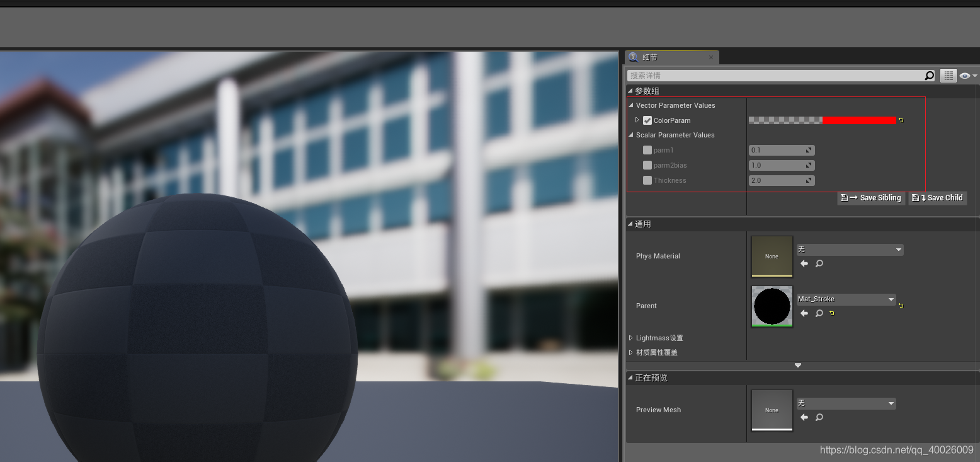
Task: Click the Thickness value spinner arrow icon
Action: click(809, 180)
